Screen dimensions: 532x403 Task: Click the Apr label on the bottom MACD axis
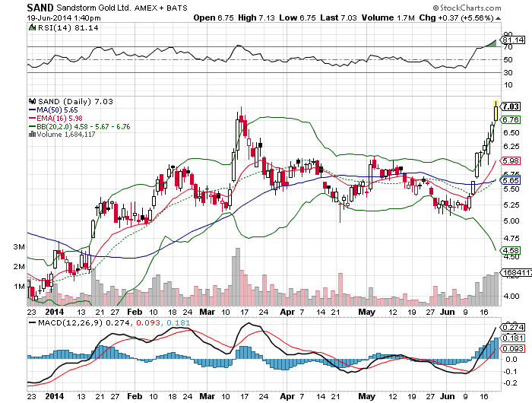pos(287,396)
